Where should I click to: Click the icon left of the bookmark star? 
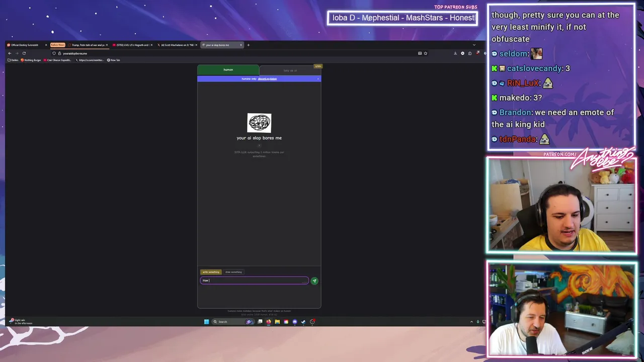pyautogui.click(x=420, y=53)
